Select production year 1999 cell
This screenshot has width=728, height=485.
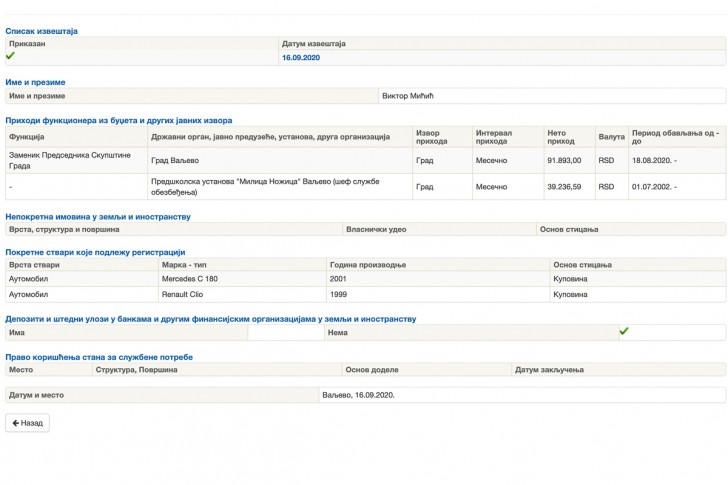[x=438, y=294]
